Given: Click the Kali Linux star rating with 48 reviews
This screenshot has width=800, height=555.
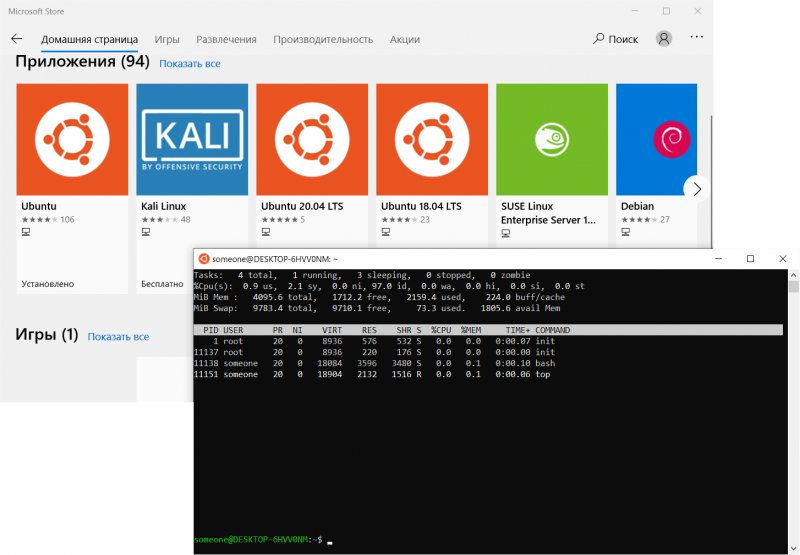Looking at the screenshot, I should pos(166,219).
